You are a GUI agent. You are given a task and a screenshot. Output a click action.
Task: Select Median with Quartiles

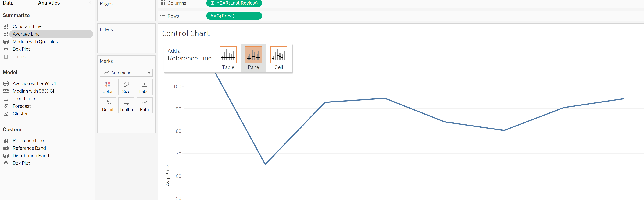click(35, 42)
